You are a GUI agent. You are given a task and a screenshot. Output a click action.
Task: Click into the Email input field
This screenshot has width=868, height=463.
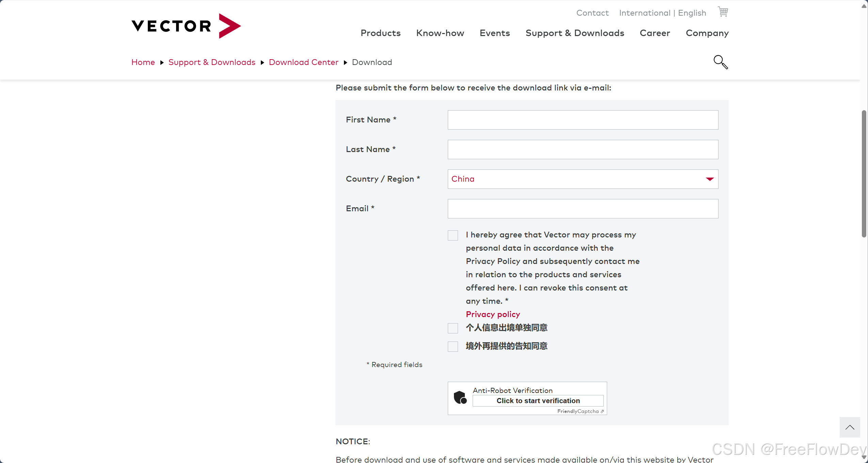583,209
